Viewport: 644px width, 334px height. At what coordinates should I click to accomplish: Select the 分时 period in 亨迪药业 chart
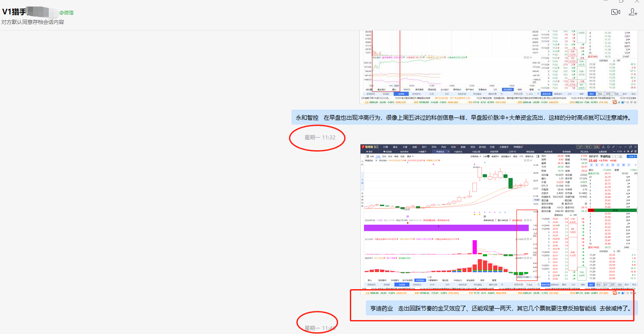(x=371, y=156)
